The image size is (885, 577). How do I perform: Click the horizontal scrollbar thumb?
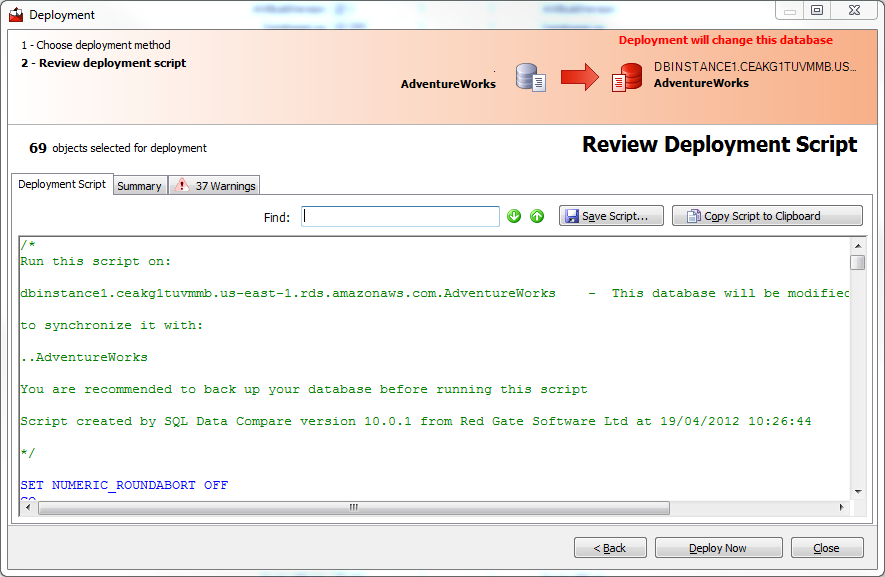tap(354, 508)
